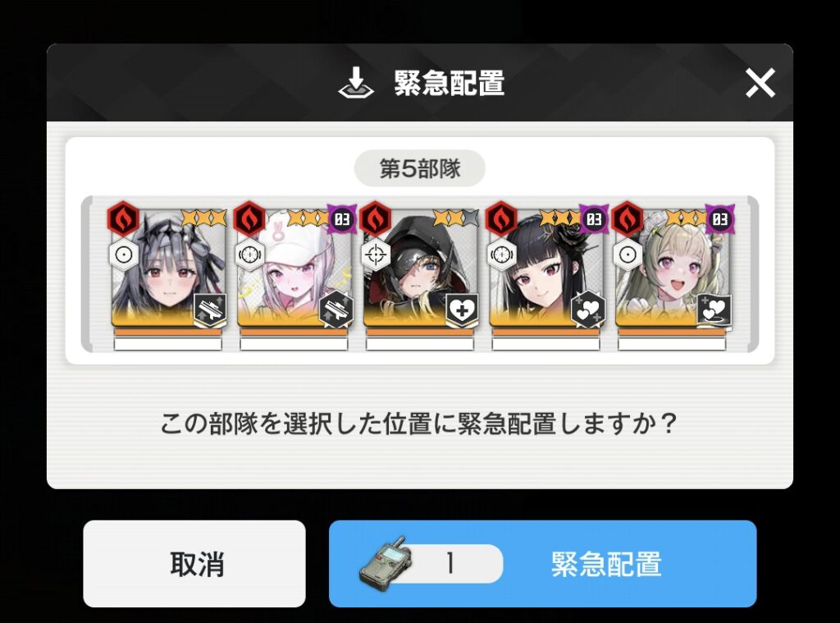
Task: Select the white-cap pink-haired character card
Action: pos(294,267)
